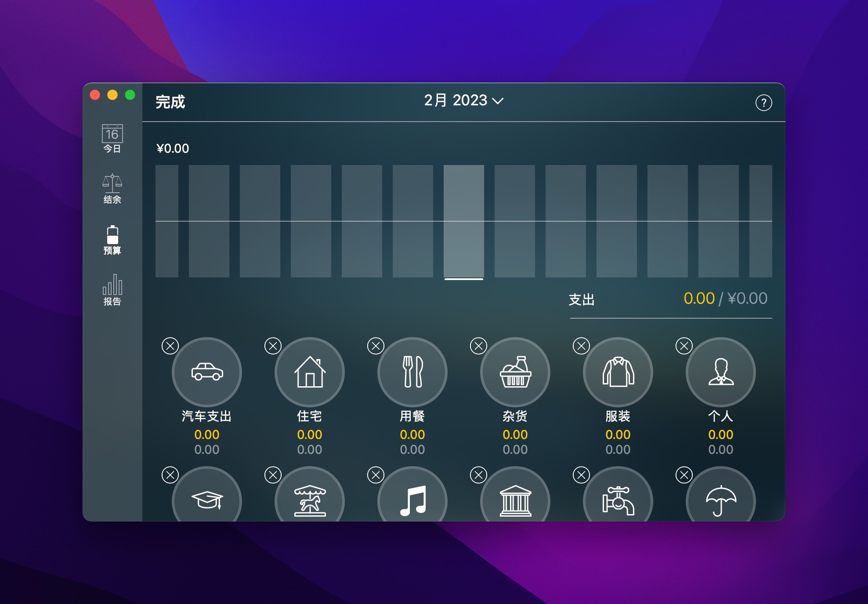Open the groceries basket category icon
The width and height of the screenshot is (868, 604).
515,372
